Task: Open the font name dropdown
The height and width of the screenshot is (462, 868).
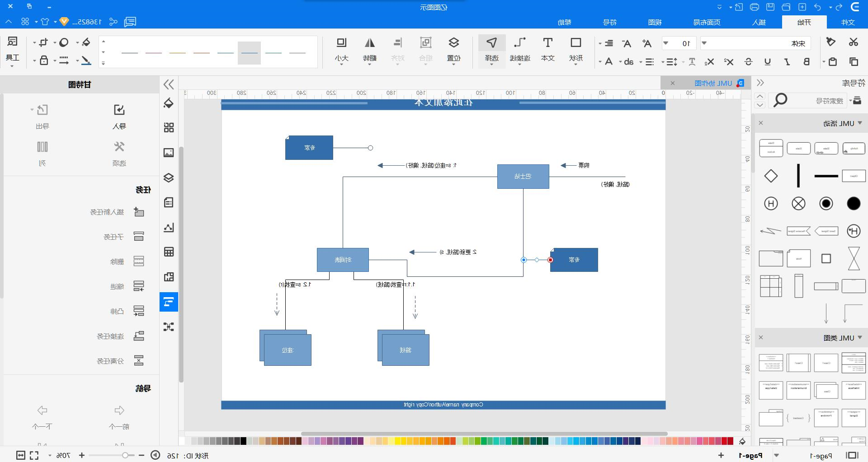Action: tap(704, 43)
